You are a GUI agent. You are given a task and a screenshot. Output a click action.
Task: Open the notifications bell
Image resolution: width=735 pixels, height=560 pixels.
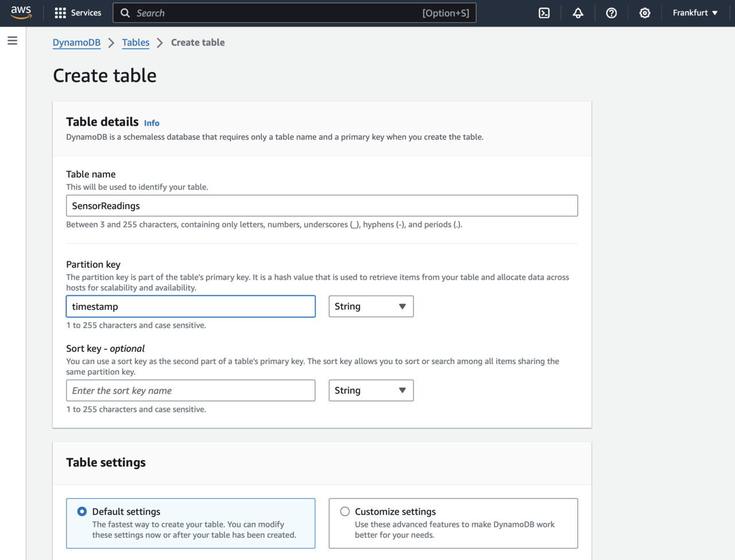(x=578, y=13)
